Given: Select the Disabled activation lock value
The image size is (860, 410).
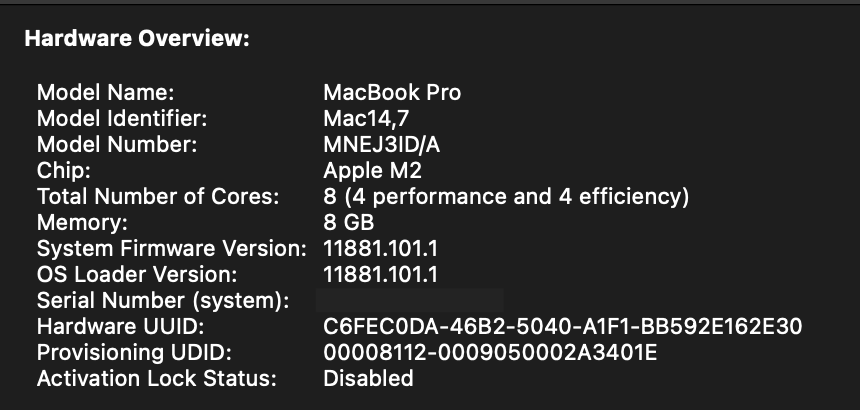Looking at the screenshot, I should click(x=368, y=379).
